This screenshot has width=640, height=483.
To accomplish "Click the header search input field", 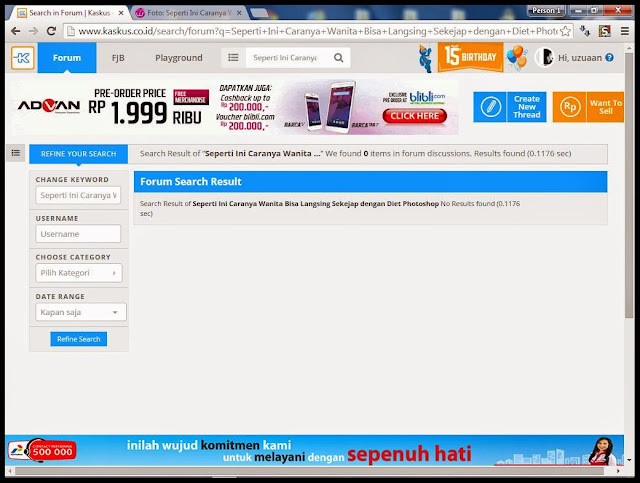I will tap(286, 58).
